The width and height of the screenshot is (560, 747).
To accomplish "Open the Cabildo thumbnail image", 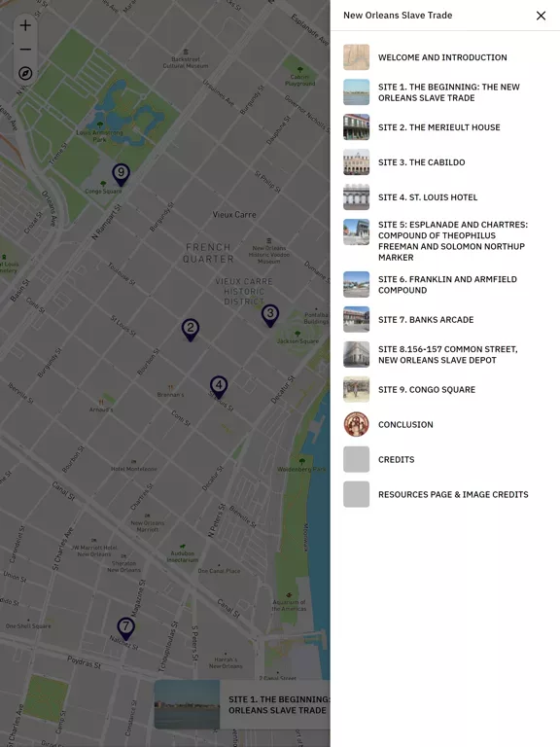I will coord(356,162).
